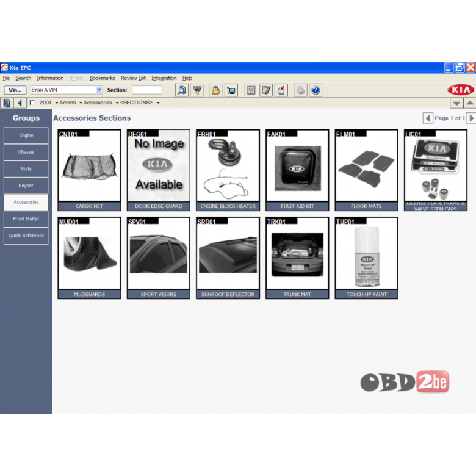The image size is (476, 476).
Task: Open the blue help question mark icon
Action: click(316, 90)
